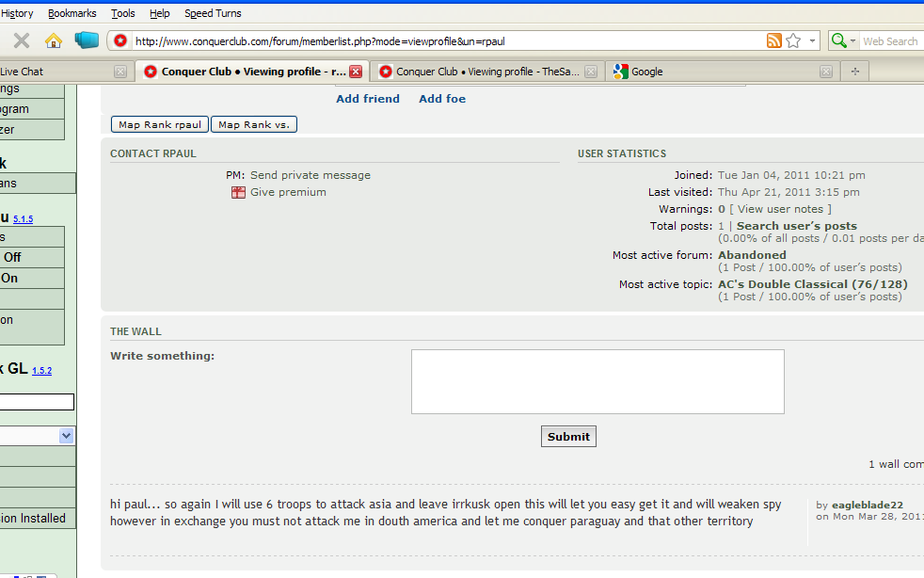
Task: Click the Conquer Club site icon in address bar
Action: point(120,40)
